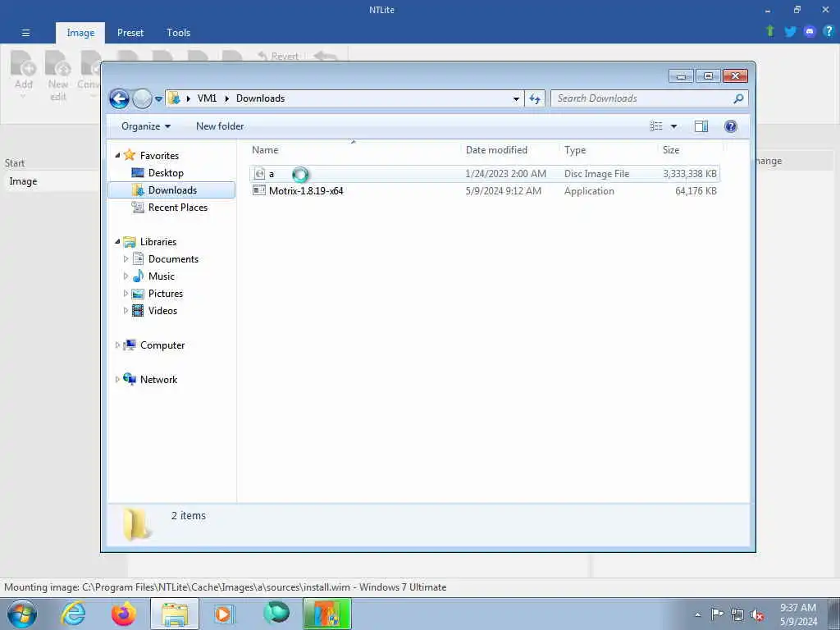
Task: Open Recent Places in navigation pane
Action: click(177, 208)
